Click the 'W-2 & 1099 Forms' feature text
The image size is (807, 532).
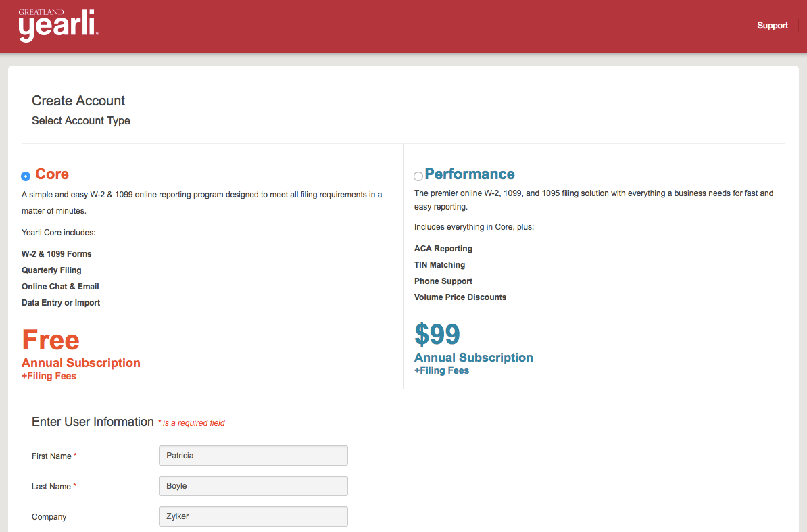pyautogui.click(x=57, y=253)
